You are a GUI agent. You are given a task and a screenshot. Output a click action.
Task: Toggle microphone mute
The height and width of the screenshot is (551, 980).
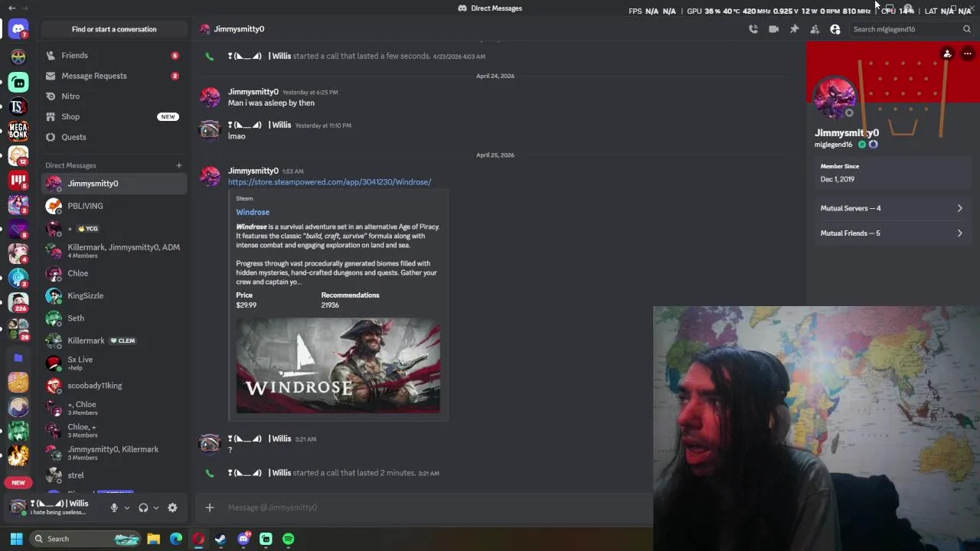pos(114,507)
